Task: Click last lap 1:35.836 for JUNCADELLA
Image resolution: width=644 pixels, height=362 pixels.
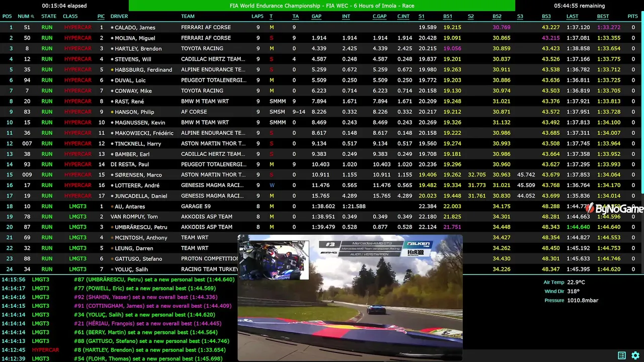Action: click(578, 196)
